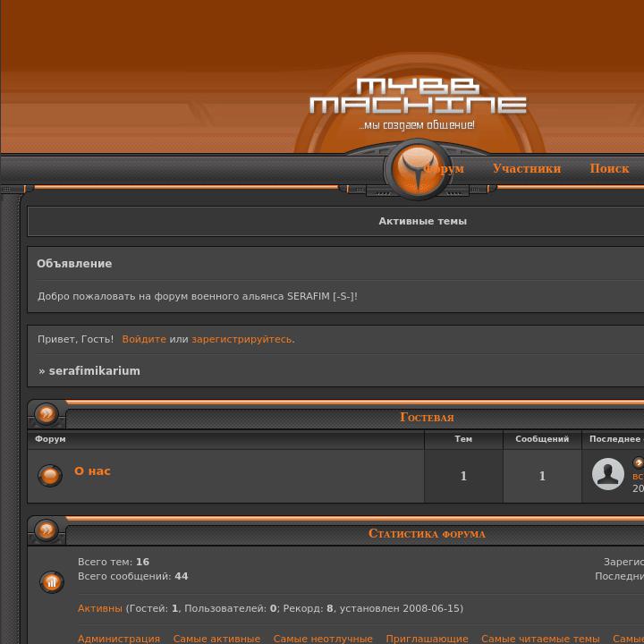
Task: Click the О нас forum status icon
Action: click(50, 476)
